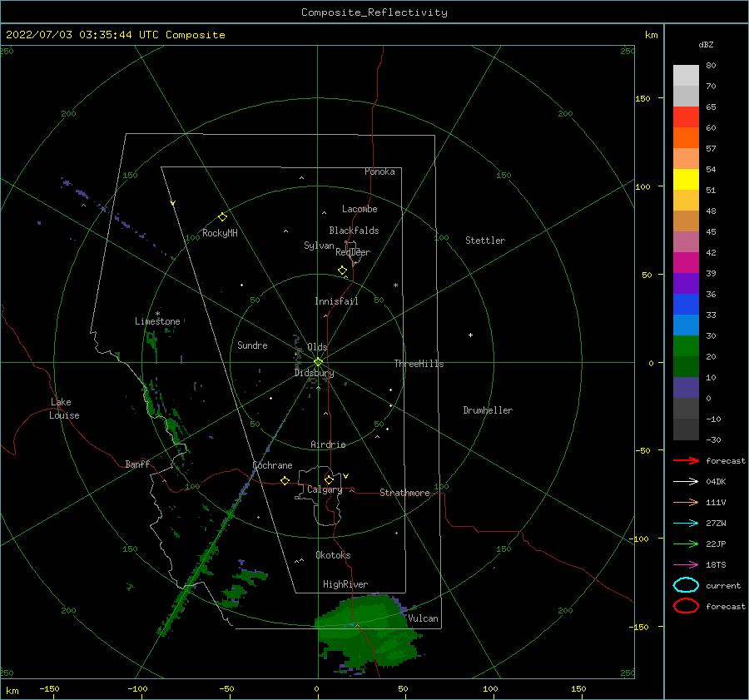The image size is (749, 700).
Task: Click the Sylvan label
Action: pyautogui.click(x=319, y=246)
